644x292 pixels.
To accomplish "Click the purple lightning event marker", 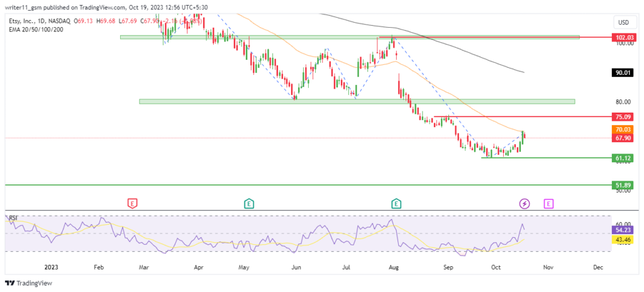I will point(525,203).
